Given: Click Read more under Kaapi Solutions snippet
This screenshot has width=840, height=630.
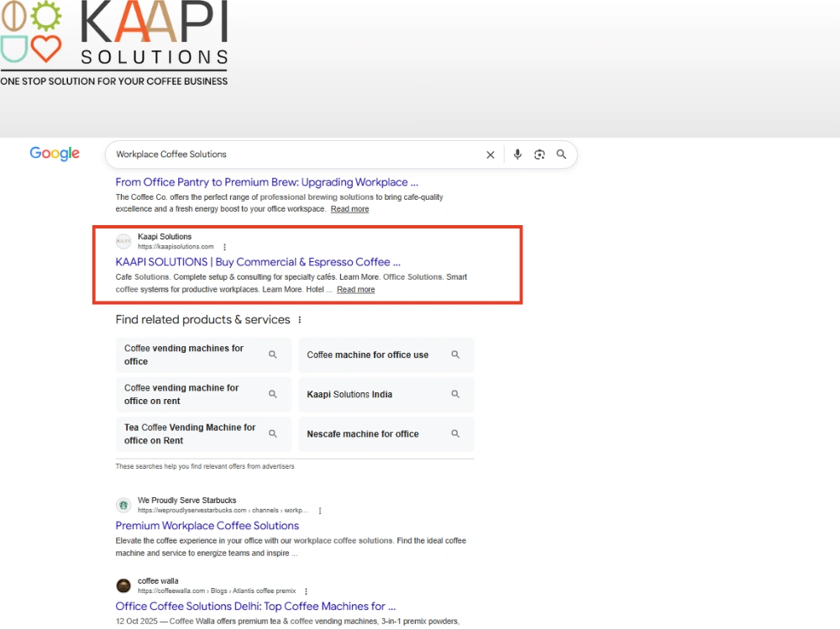Looking at the screenshot, I should (x=355, y=289).
